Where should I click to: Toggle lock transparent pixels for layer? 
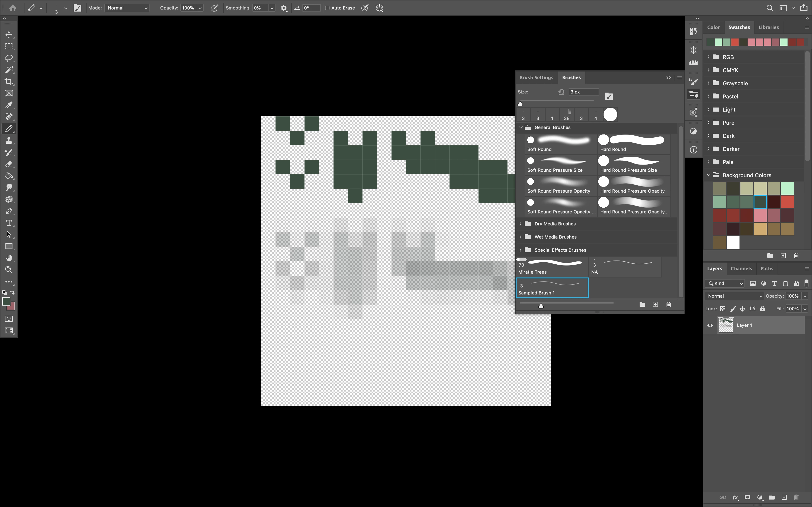723,309
